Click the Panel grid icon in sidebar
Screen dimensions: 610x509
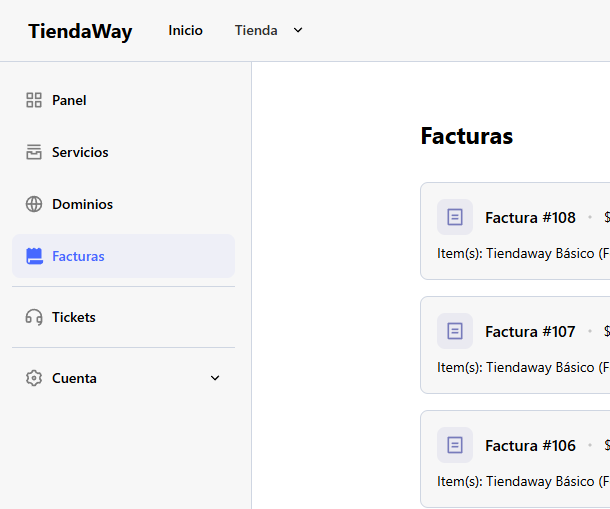pos(34,100)
